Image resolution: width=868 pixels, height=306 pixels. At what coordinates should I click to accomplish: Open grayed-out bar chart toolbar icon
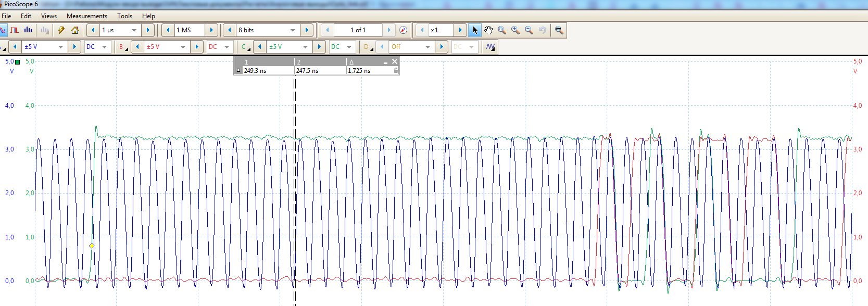pos(45,30)
